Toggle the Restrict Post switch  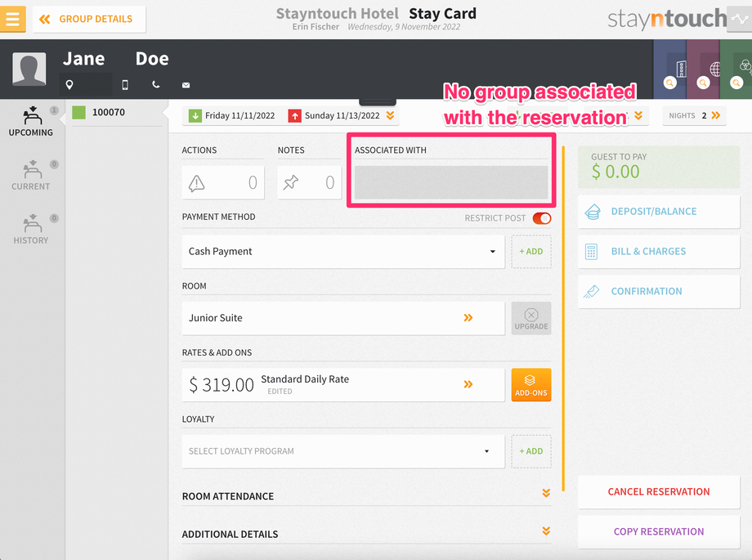point(542,218)
